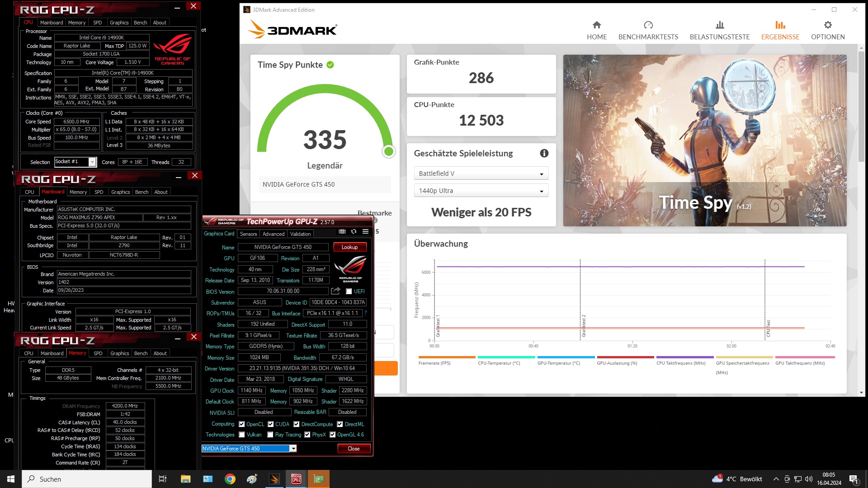The height and width of the screenshot is (488, 868).
Task: Open weather widget showing 4°C Bewölkt
Action: tap(737, 479)
